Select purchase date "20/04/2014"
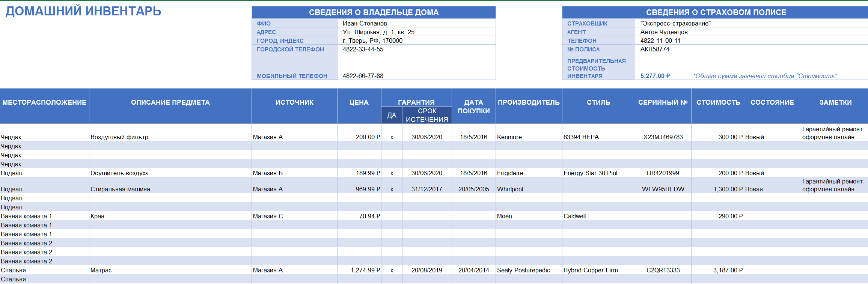The image size is (868, 284). 474,270
